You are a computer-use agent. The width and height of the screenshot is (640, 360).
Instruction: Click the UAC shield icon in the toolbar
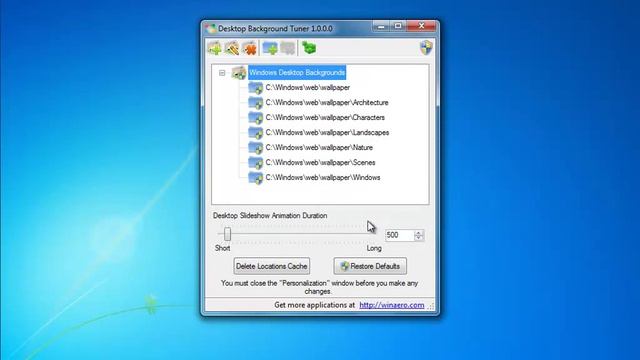[x=426, y=48]
